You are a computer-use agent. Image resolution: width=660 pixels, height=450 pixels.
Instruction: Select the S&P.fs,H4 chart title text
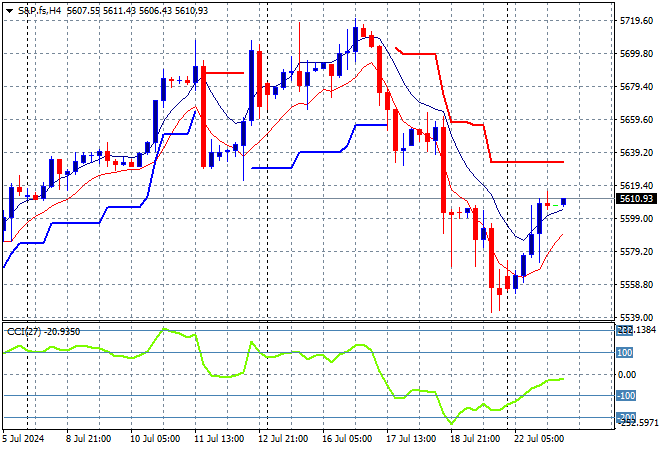39,11
